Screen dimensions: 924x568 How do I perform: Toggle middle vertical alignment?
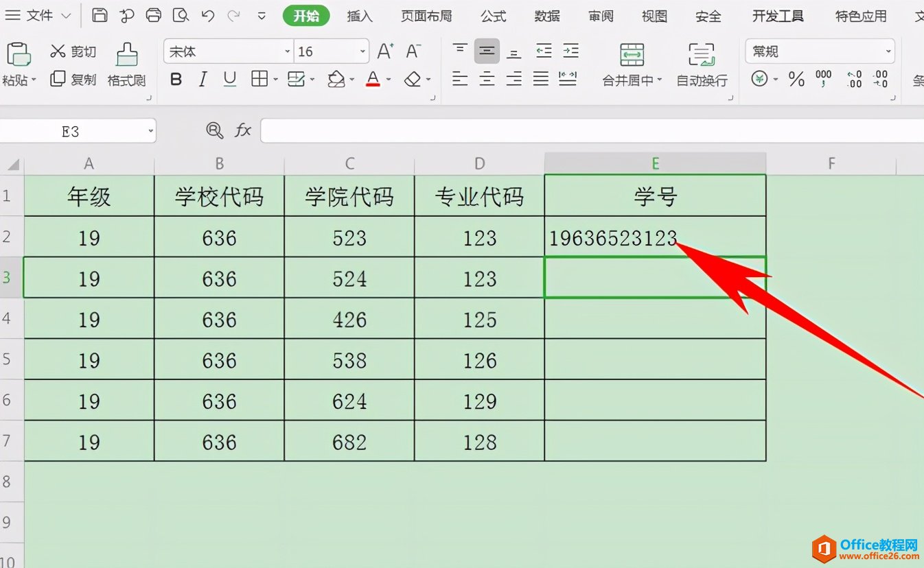pos(487,51)
